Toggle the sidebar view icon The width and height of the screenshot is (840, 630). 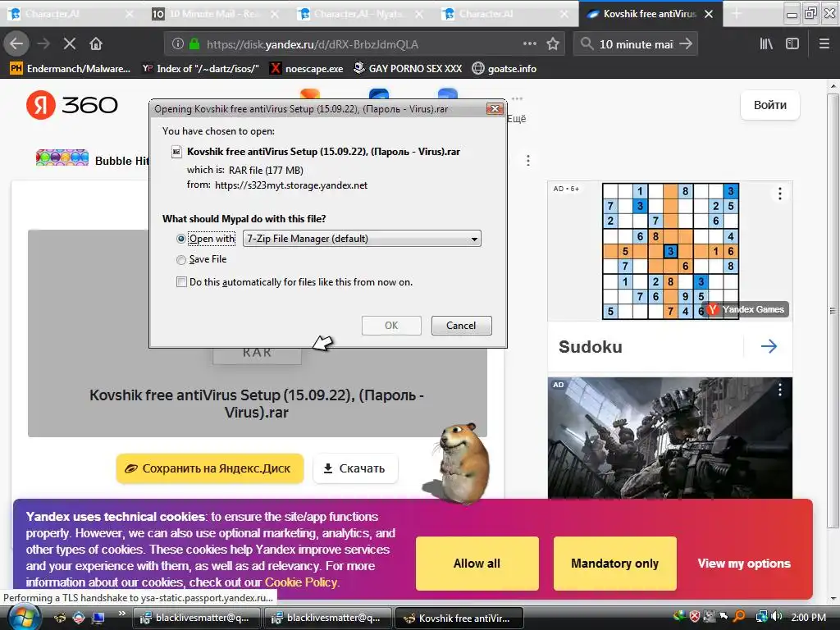coord(792,44)
